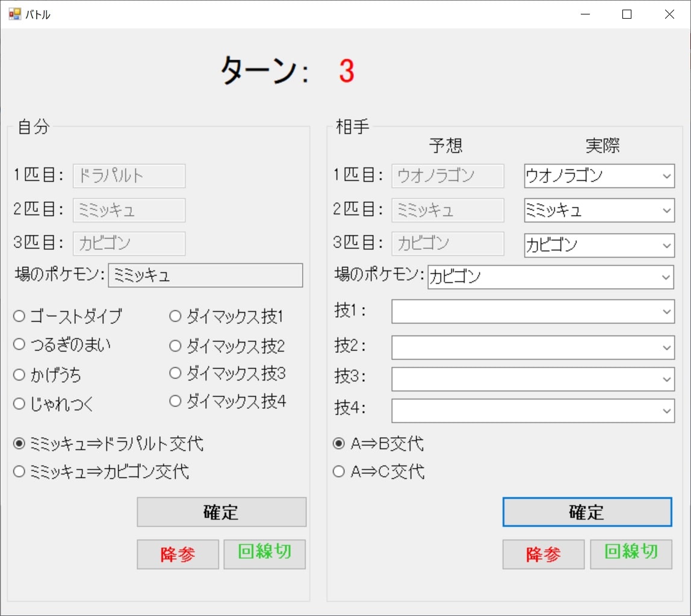Open opponent's actual 2匹目 ミミッキュ dropdown

(x=600, y=210)
